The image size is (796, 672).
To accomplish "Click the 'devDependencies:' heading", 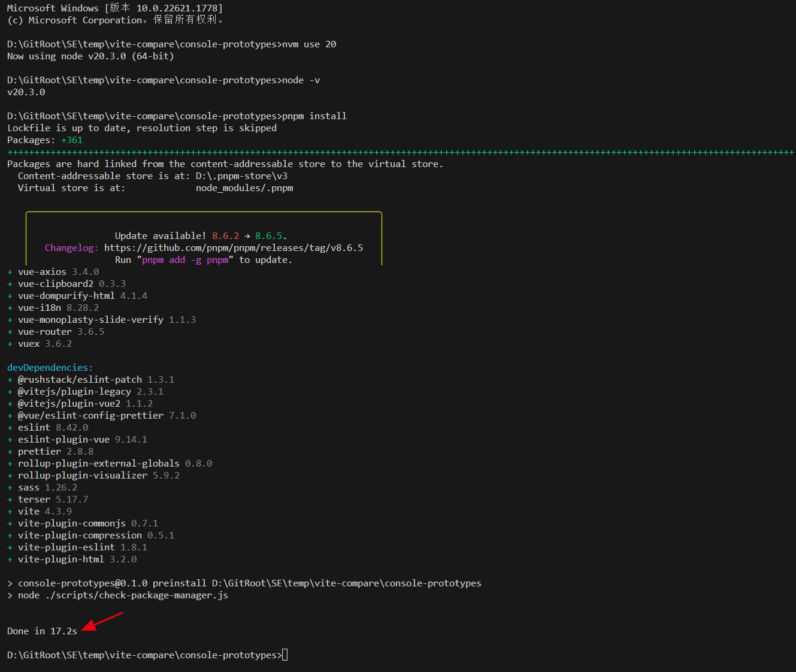I will point(50,368).
